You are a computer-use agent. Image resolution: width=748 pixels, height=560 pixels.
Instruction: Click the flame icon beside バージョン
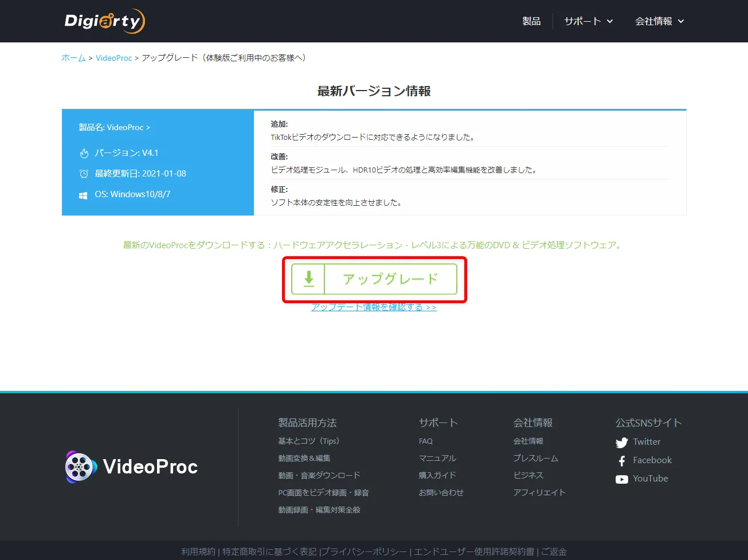[x=84, y=153]
